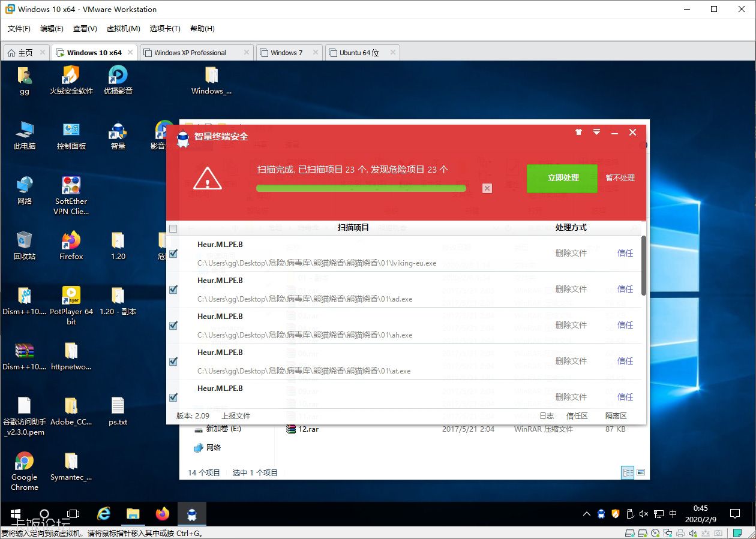Image resolution: width=756 pixels, height=539 pixels.
Task: Click the Task View icon on the taskbar
Action: [73, 514]
